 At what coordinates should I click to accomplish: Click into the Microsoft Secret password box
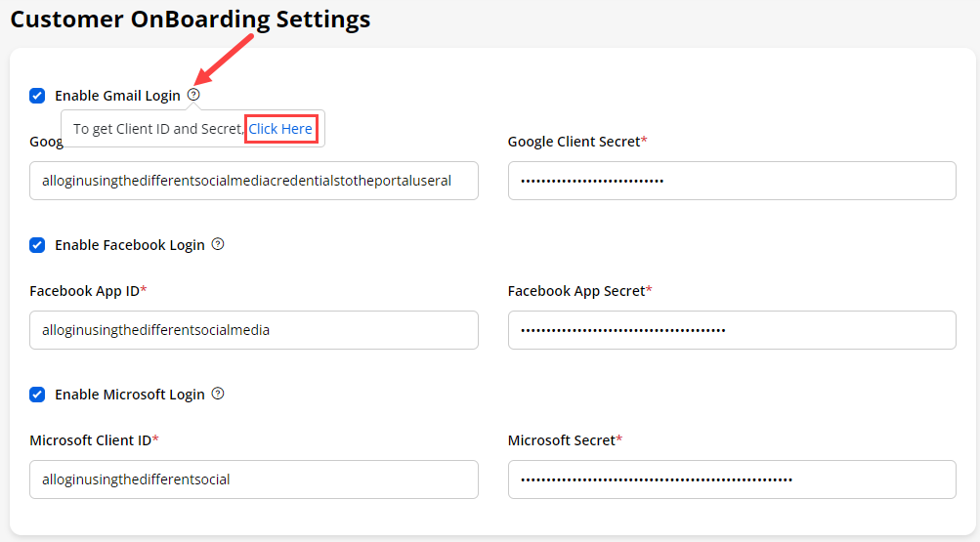click(x=732, y=479)
